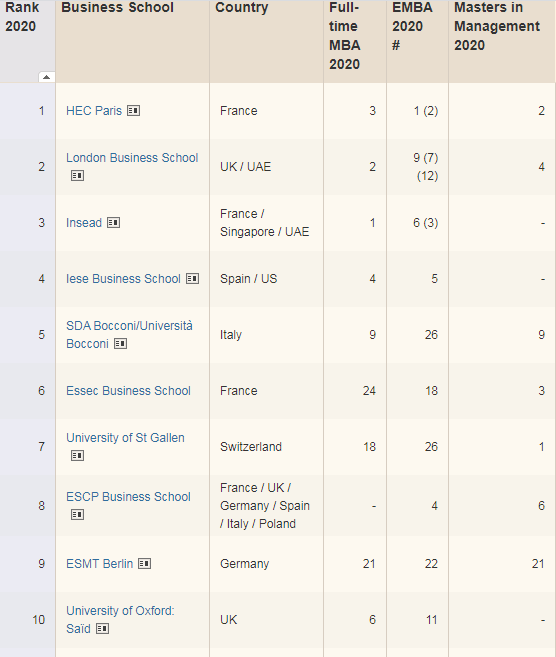The width and height of the screenshot is (556, 657).
Task: Open profile icon next to Oxford Saïd
Action: pyautogui.click(x=103, y=629)
